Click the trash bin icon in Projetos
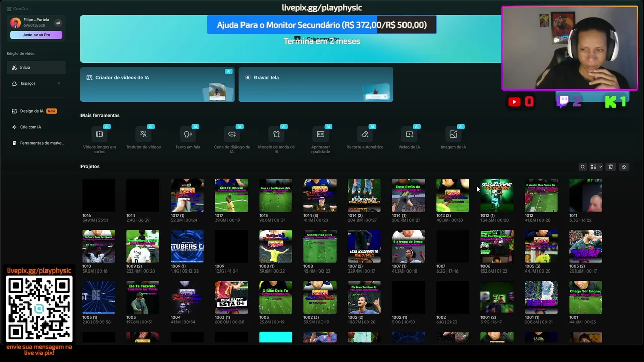This screenshot has width=644, height=362. click(611, 167)
